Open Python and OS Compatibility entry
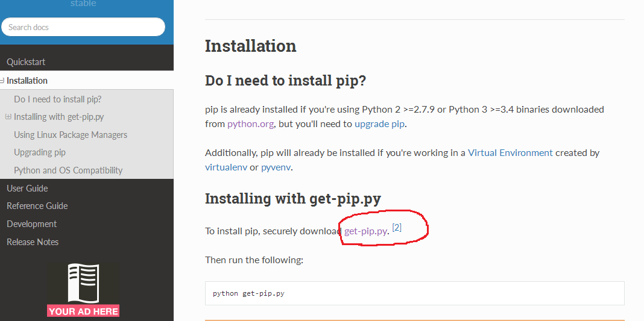This screenshot has height=321, width=644. pos(68,170)
